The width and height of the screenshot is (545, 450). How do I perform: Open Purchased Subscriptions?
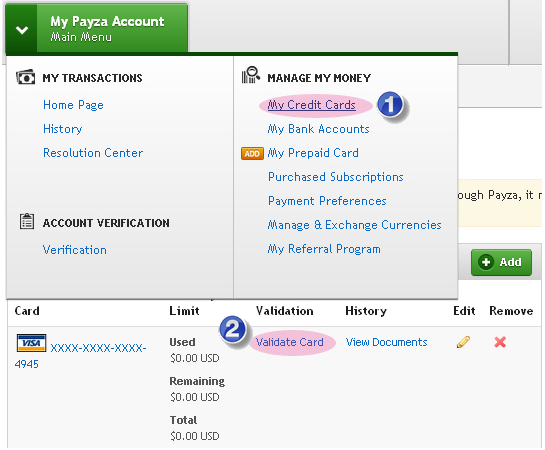(x=335, y=177)
